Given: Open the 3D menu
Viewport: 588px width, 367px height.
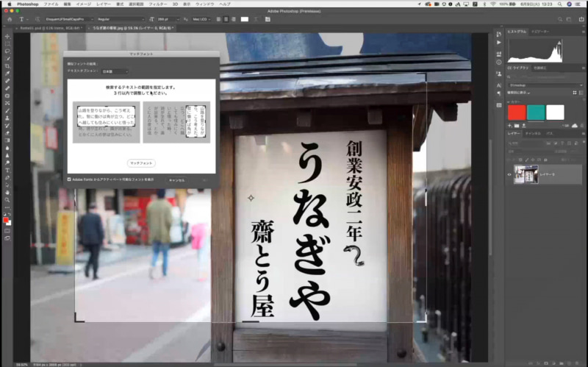Looking at the screenshot, I should [x=175, y=4].
